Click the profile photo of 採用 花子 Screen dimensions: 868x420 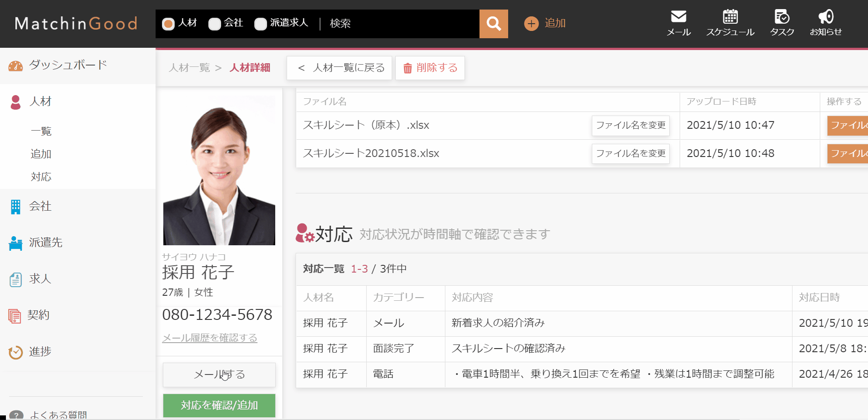(x=219, y=171)
